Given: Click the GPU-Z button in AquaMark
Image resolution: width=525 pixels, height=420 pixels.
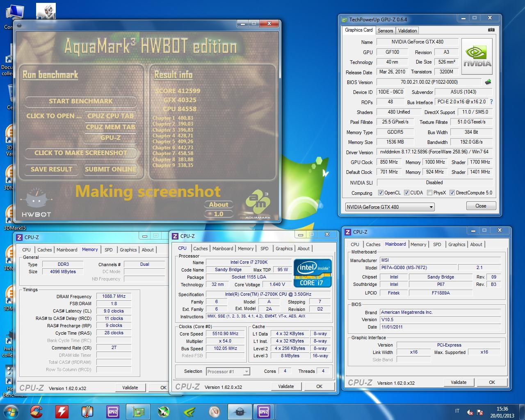Looking at the screenshot, I should [110, 137].
